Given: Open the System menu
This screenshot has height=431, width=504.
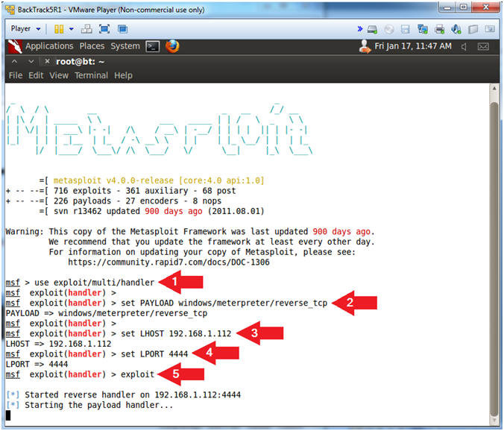Looking at the screenshot, I should click(125, 46).
